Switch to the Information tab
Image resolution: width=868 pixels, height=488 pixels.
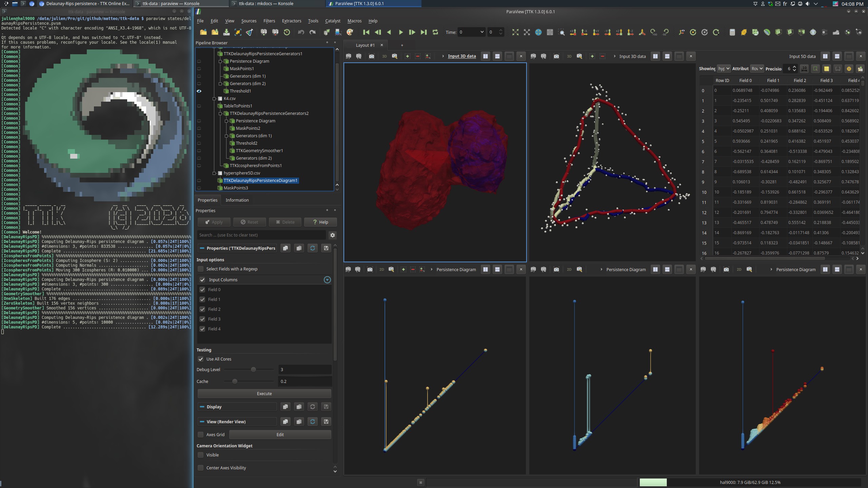(x=237, y=200)
